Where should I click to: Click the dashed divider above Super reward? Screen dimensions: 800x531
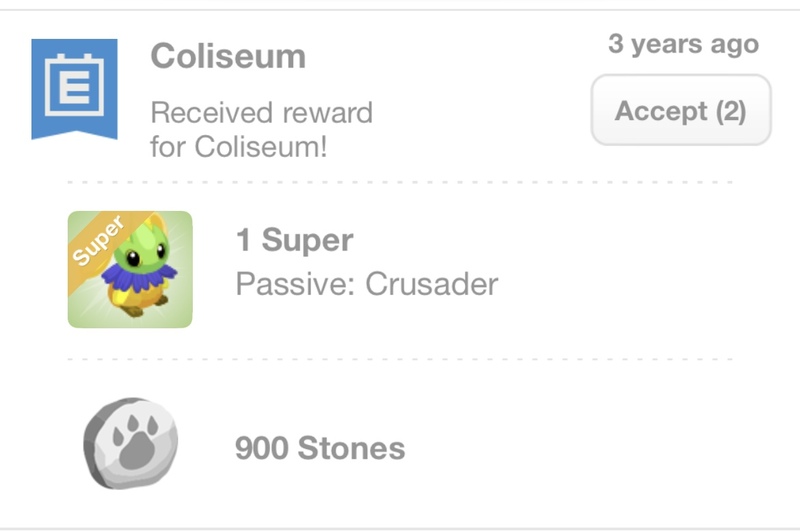click(400, 183)
